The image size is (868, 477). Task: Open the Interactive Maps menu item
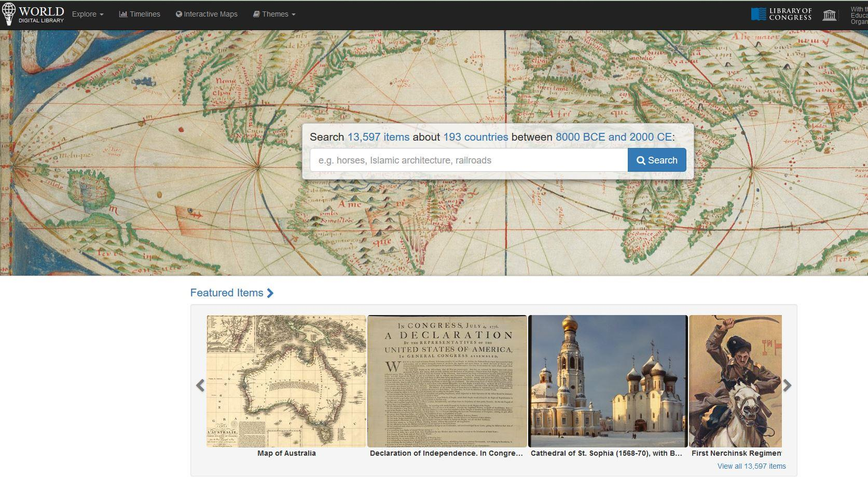(x=206, y=14)
